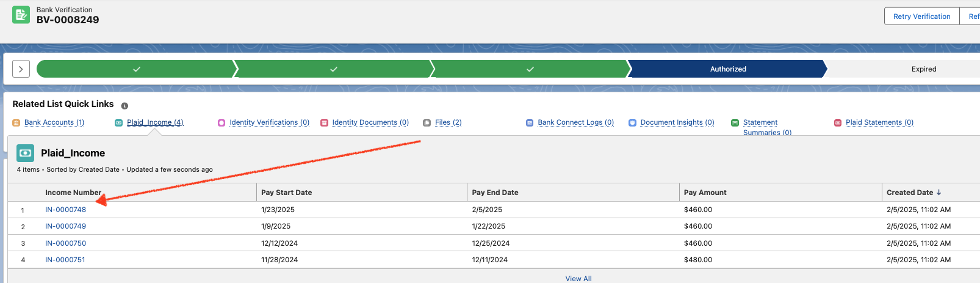The width and height of the screenshot is (980, 283).
Task: Select the first completed path stage
Action: (136, 69)
